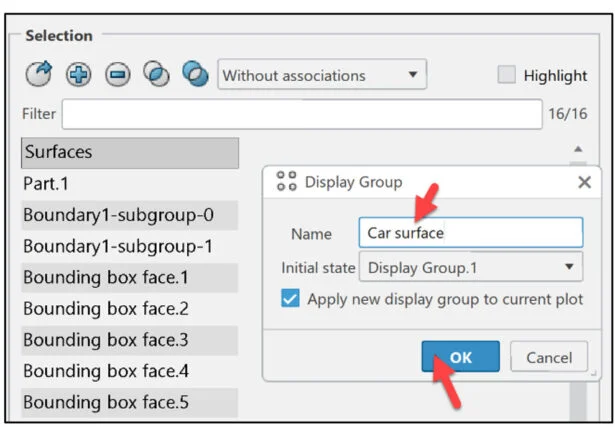
Task: Click the list scrollbar up arrow
Action: 578,146
